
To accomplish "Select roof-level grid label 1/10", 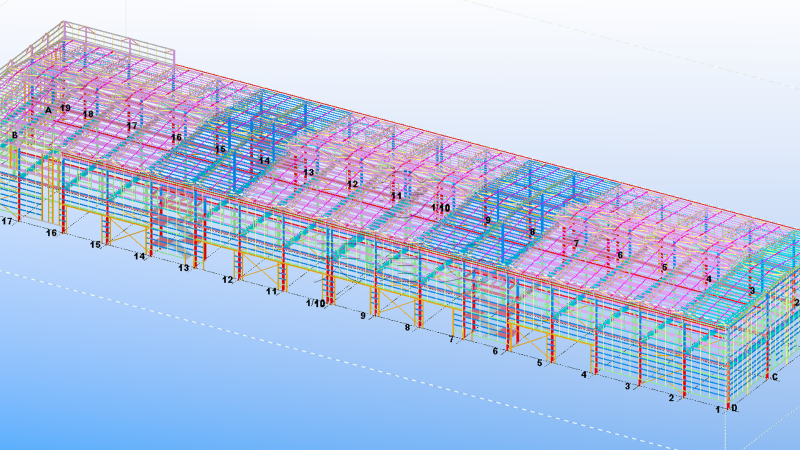I will [x=440, y=208].
